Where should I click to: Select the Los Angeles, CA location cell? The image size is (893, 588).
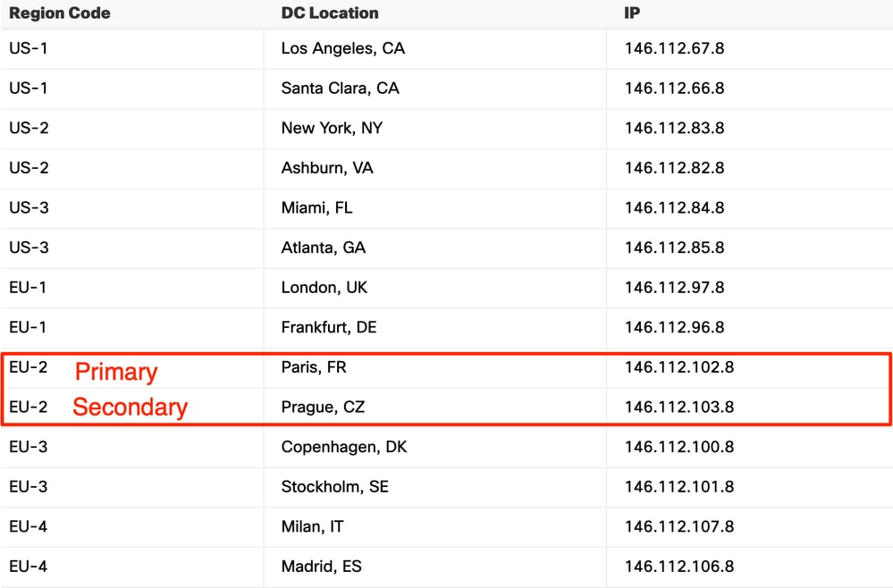pos(343,48)
